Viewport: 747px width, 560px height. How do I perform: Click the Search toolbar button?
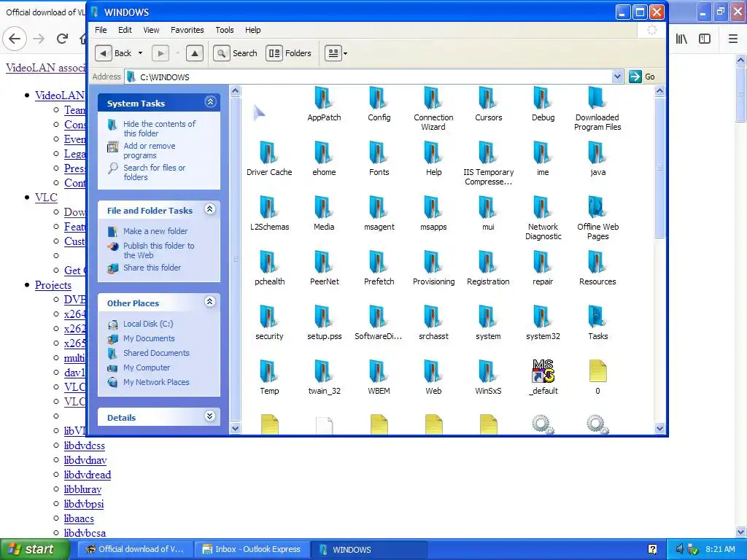[236, 53]
